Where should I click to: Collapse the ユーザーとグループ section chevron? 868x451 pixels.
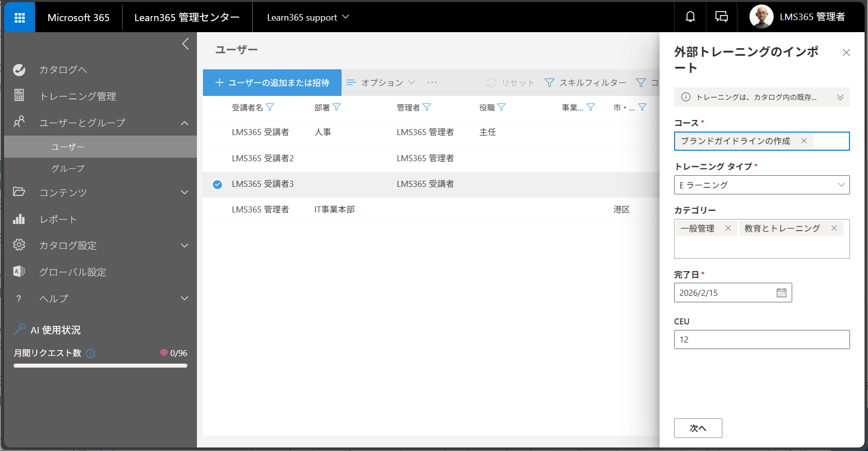click(185, 123)
